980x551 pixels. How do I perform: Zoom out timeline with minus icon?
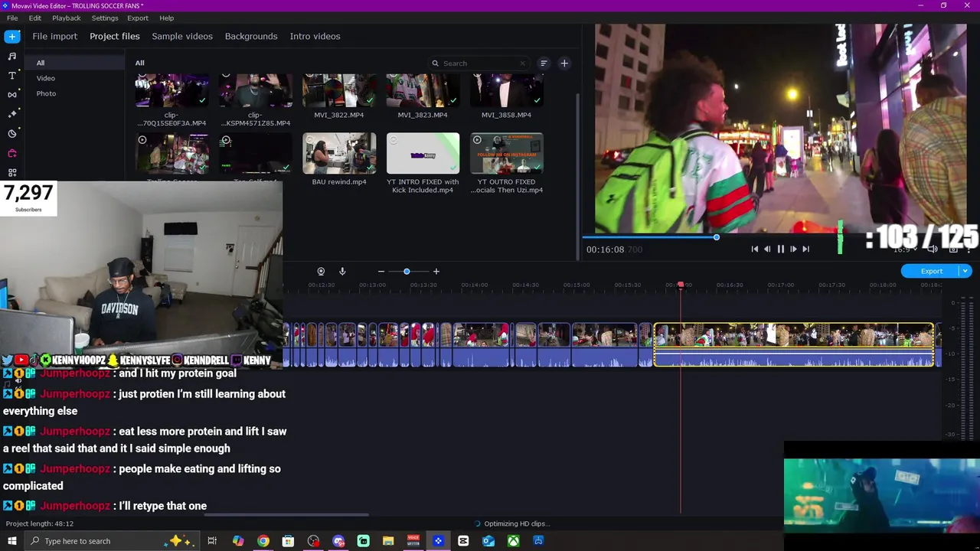click(381, 271)
